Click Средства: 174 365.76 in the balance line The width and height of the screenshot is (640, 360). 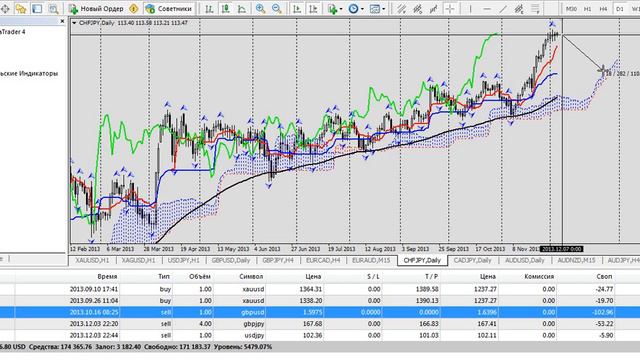60,347
